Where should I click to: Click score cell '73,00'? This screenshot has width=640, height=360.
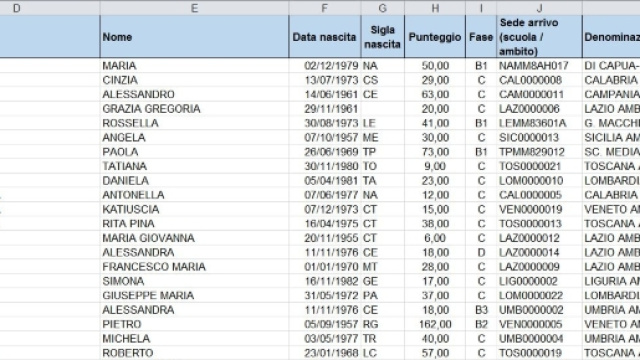pos(435,152)
